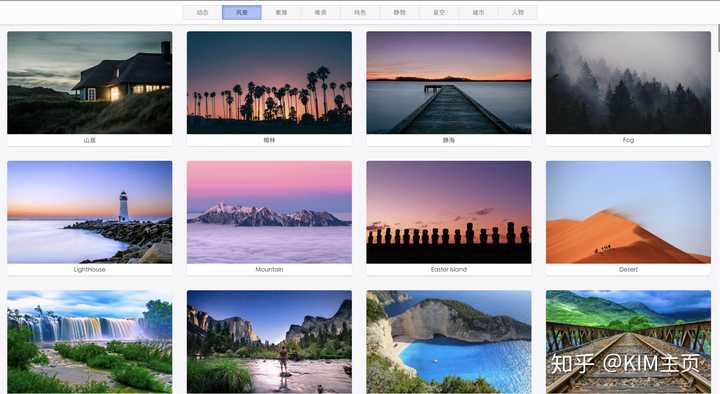Choose the orange Desert dune wallpaper
Viewport: 720px width, 394px height.
(629, 212)
